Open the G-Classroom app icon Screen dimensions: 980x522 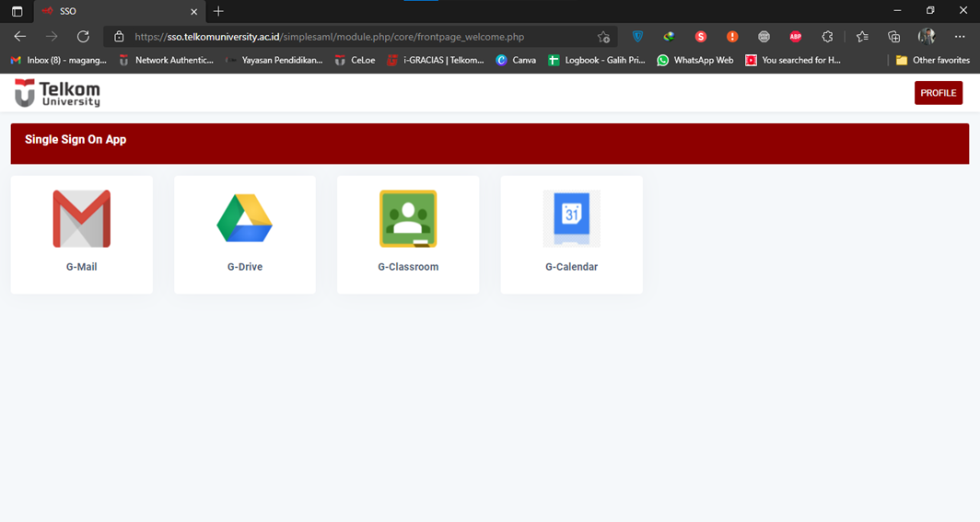tap(408, 218)
